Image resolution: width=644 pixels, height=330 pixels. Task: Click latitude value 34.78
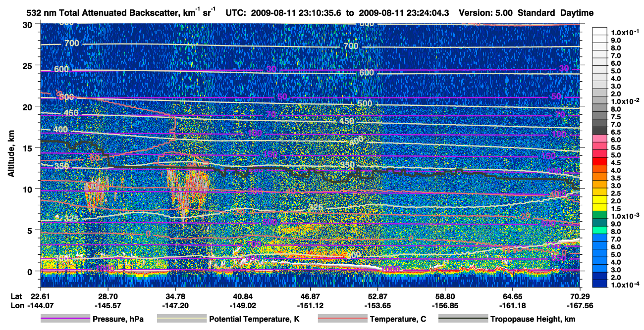[x=175, y=296]
